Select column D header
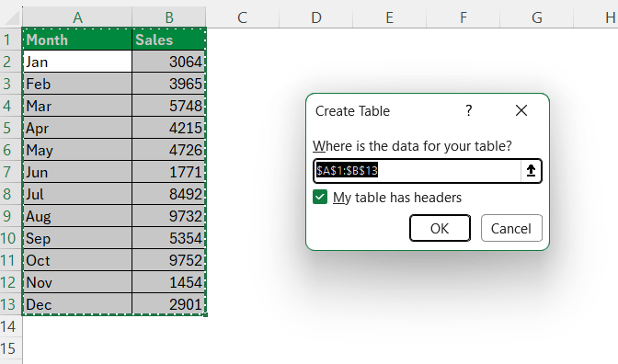 (316, 17)
